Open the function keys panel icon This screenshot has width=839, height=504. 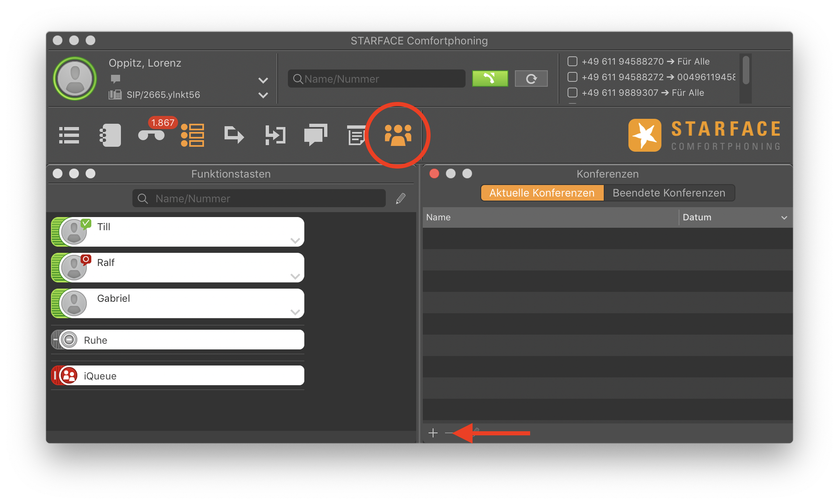pos(193,135)
